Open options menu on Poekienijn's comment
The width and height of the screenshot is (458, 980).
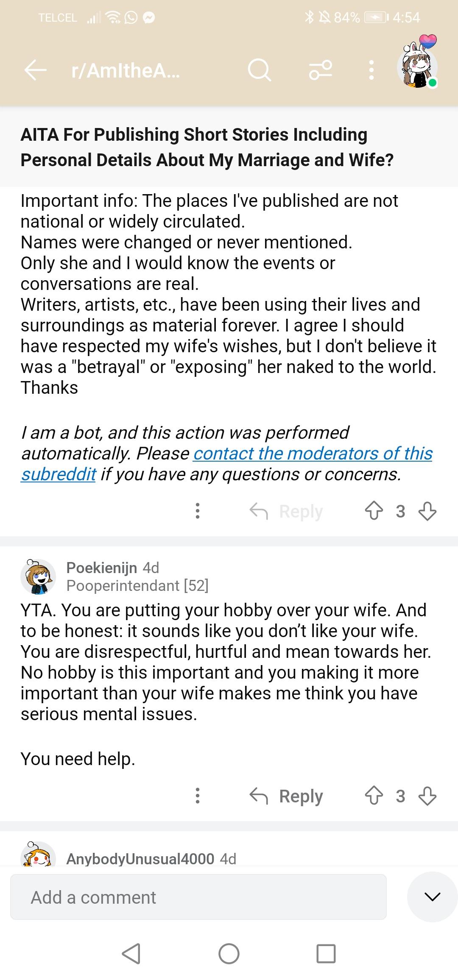tap(198, 796)
